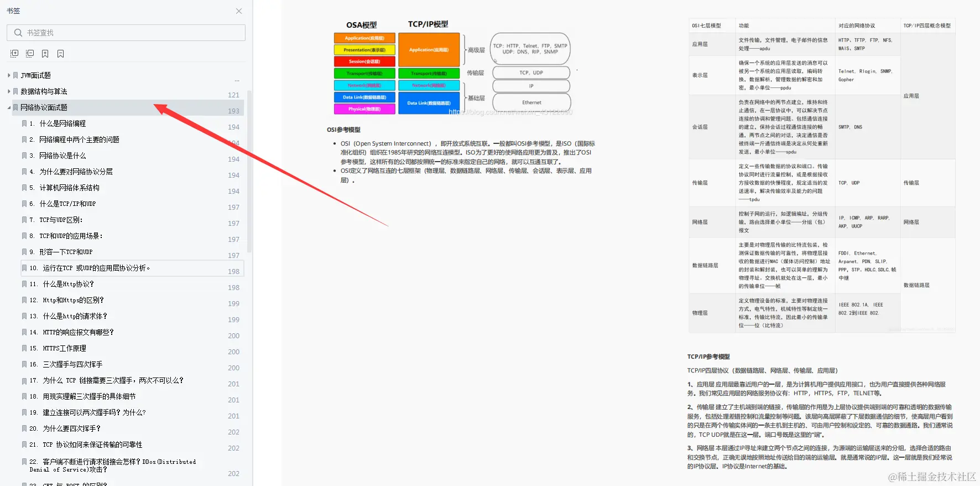Open bookmark 17 about TCP三次握手两次不可以
Image resolution: width=980 pixels, height=486 pixels.
(x=107, y=380)
